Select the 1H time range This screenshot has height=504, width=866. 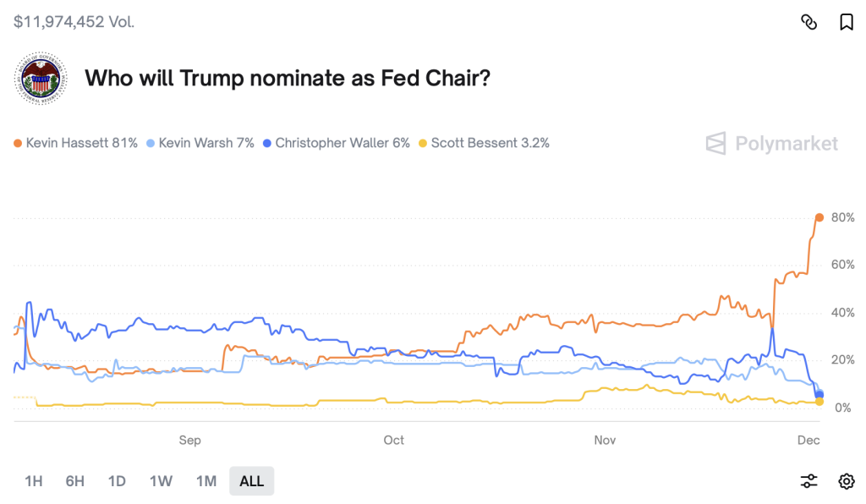(33, 481)
